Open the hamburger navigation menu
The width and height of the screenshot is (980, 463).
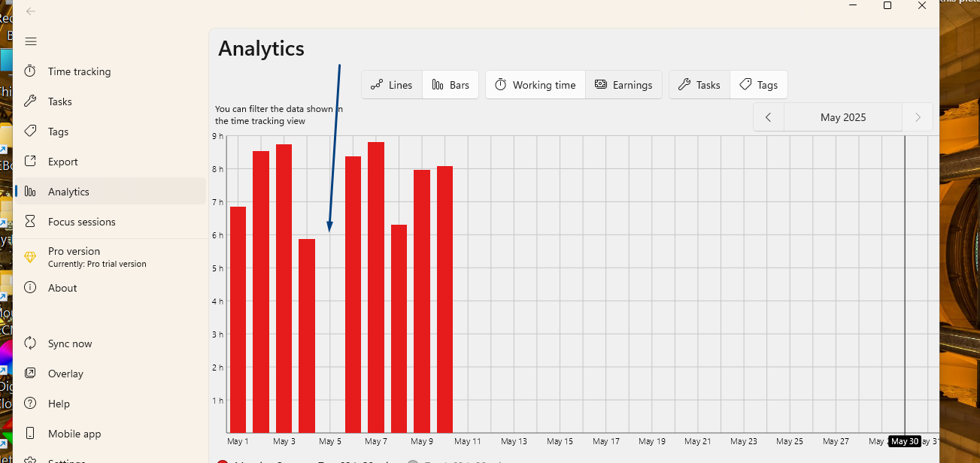pos(31,41)
